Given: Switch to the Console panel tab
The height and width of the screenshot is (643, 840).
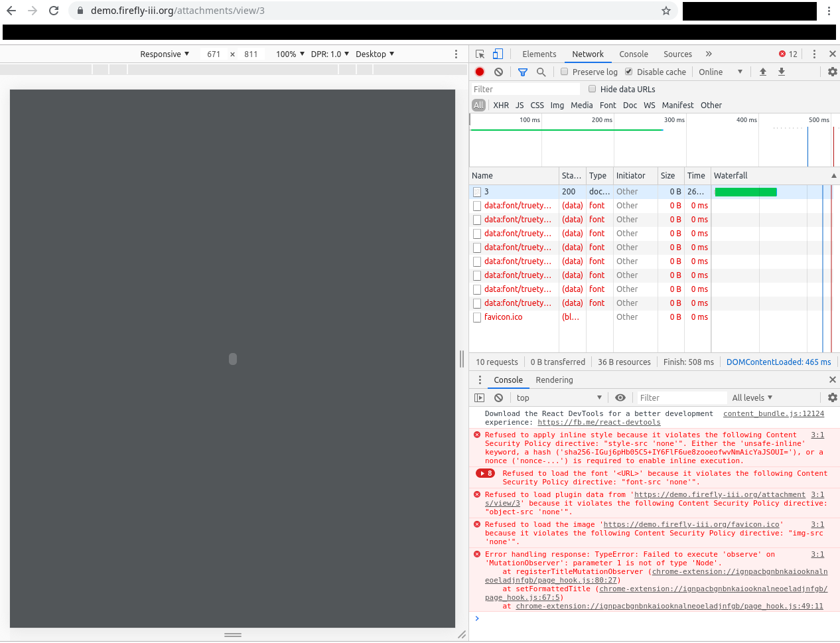Looking at the screenshot, I should tap(634, 54).
